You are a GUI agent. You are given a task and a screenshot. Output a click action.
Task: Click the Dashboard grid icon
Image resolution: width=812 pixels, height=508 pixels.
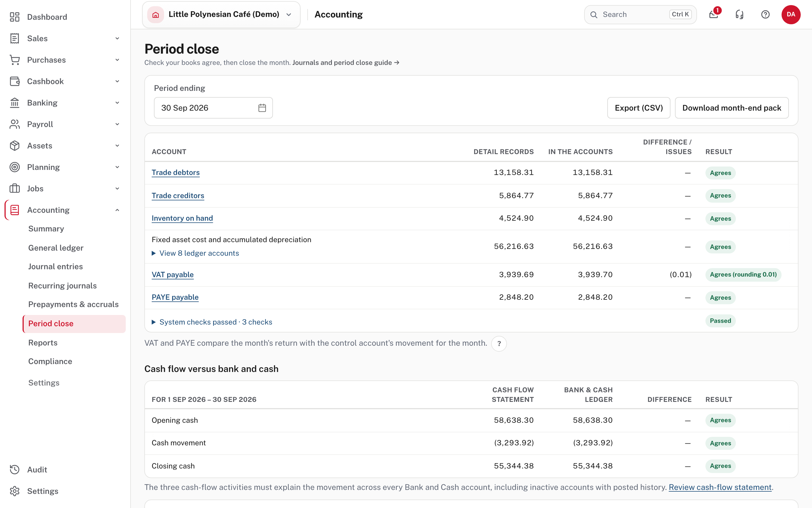pos(14,17)
